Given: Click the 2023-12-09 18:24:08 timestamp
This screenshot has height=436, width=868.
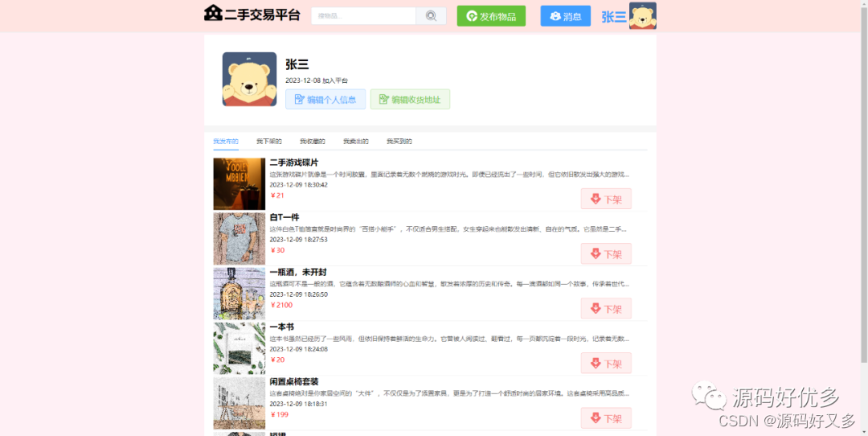Looking at the screenshot, I should [298, 350].
